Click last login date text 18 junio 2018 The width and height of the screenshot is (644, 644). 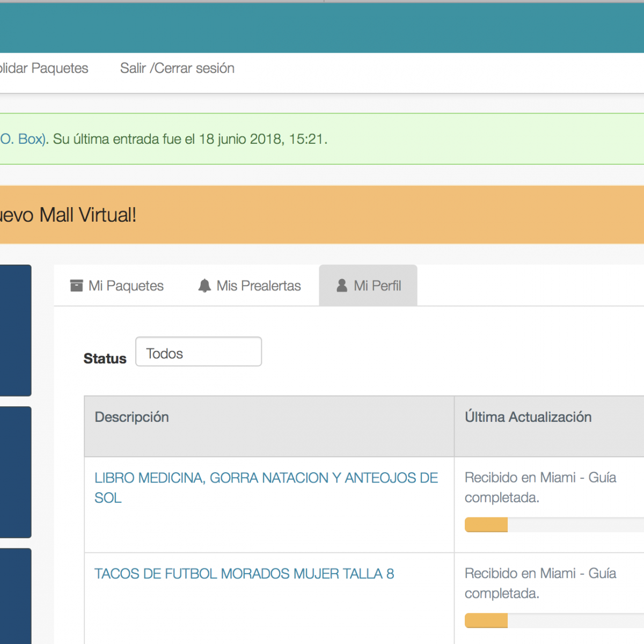click(241, 139)
